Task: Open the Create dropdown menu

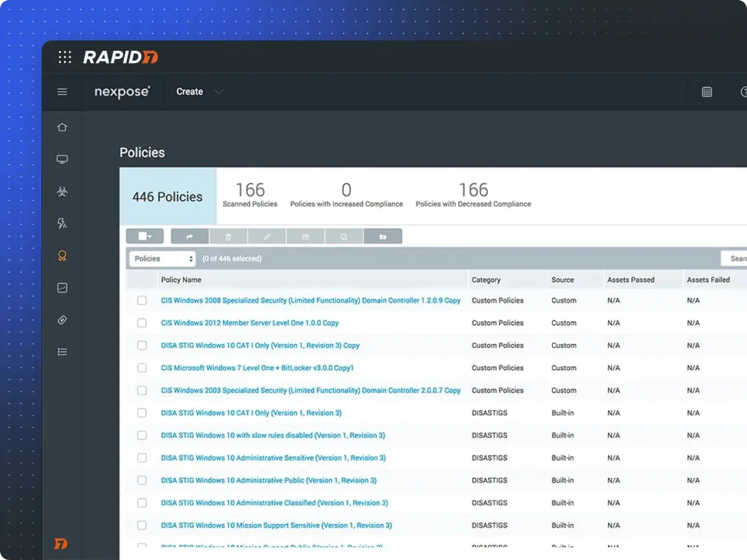Action: click(x=199, y=91)
